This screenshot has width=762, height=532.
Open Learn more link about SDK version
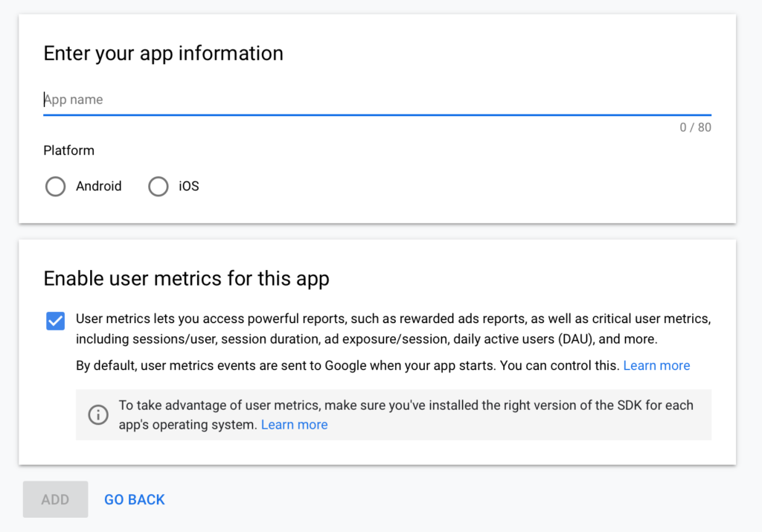pyautogui.click(x=295, y=425)
